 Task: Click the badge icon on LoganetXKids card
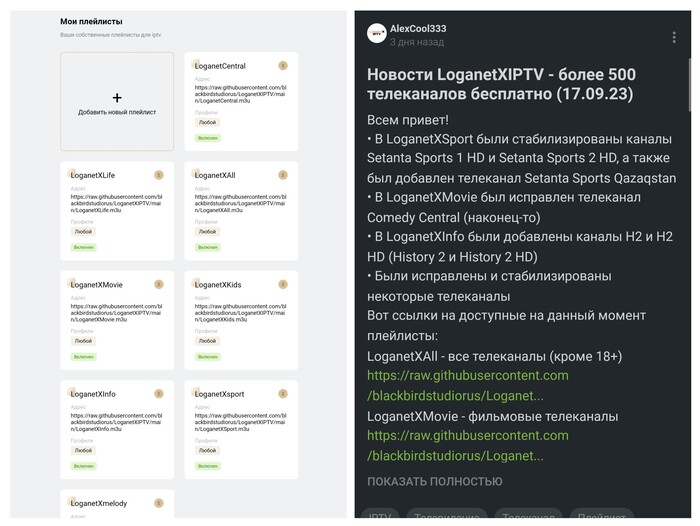tap(282, 284)
